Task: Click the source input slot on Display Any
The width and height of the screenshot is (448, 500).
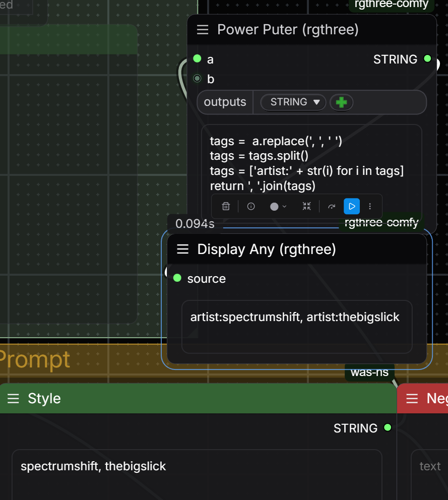Action: click(x=177, y=278)
